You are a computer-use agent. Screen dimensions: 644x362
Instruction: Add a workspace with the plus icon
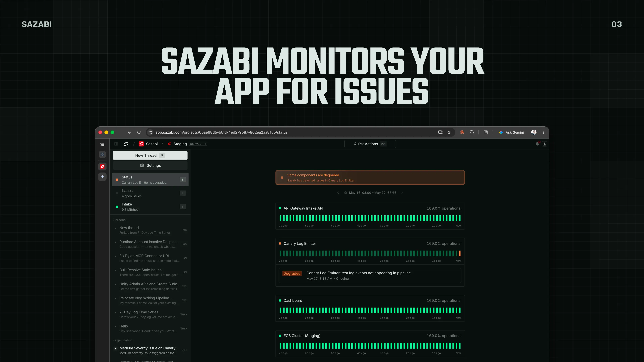point(102,177)
